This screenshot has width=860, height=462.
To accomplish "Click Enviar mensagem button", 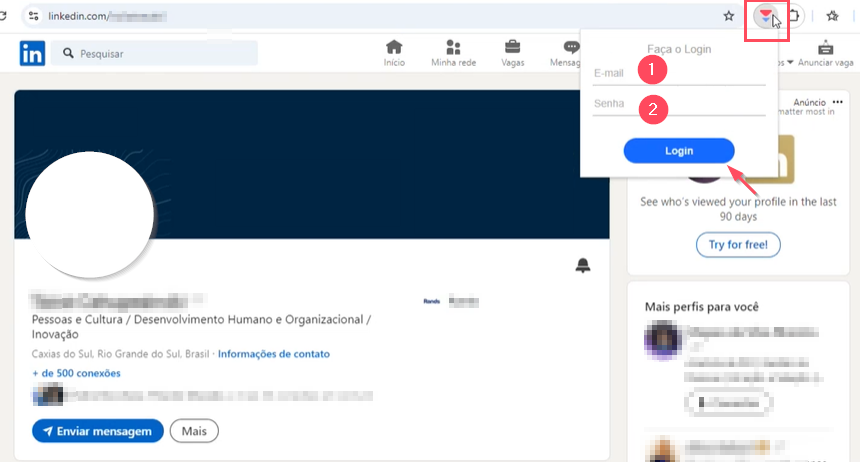I will tap(98, 431).
